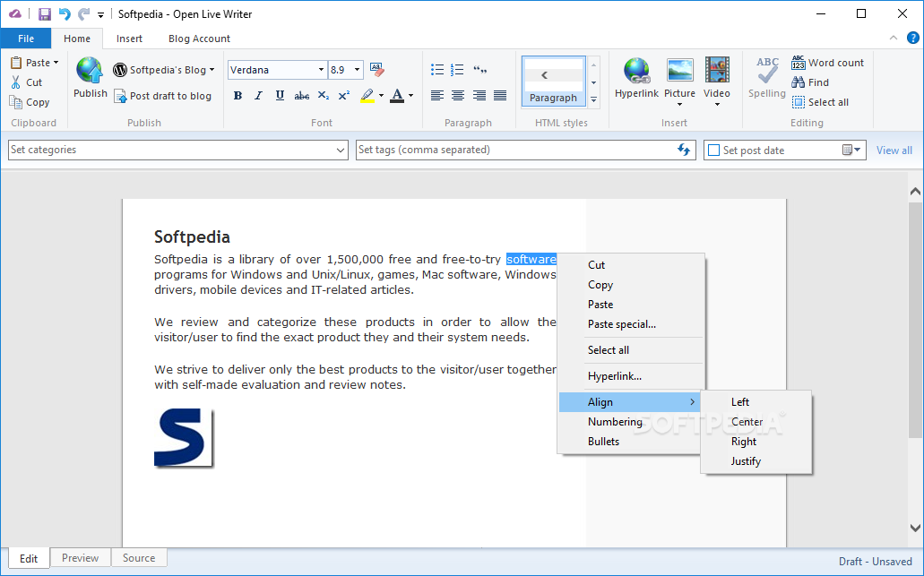The image size is (924, 576).
Task: Run the Spelling check
Action: [767, 77]
